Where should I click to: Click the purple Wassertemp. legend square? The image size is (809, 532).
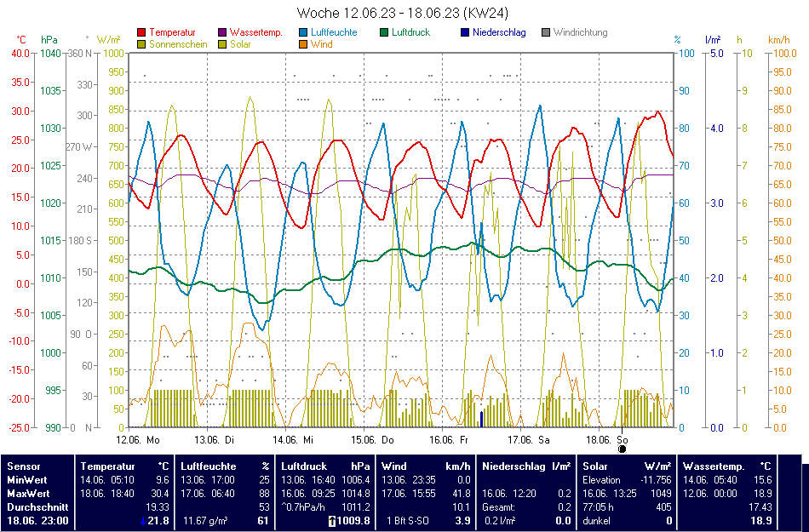pyautogui.click(x=223, y=32)
